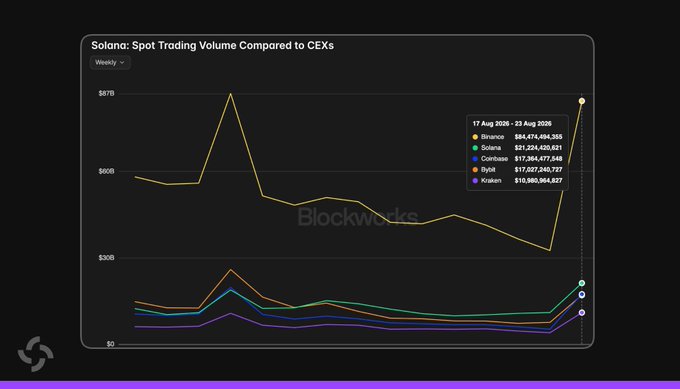This screenshot has width=680, height=389.
Task: Click the "Binance" legend label
Action: coord(492,137)
